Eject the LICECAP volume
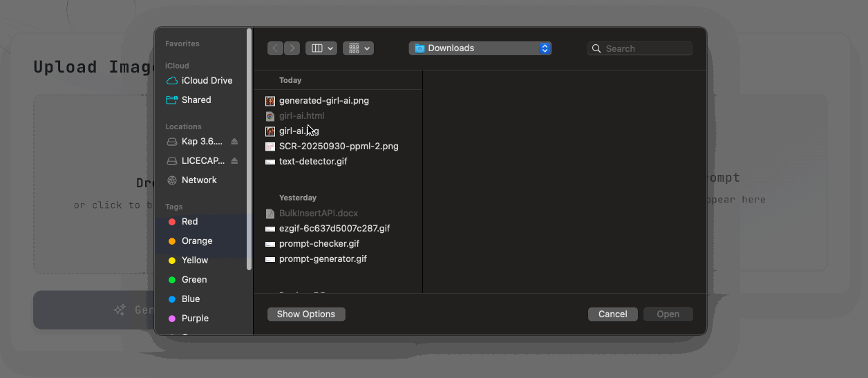The width and height of the screenshot is (868, 378). (x=234, y=161)
